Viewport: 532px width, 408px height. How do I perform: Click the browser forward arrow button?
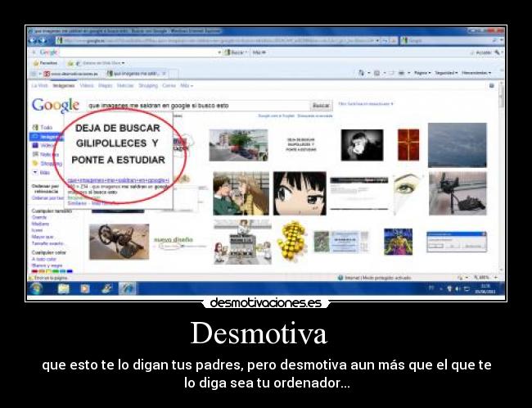tap(43, 41)
